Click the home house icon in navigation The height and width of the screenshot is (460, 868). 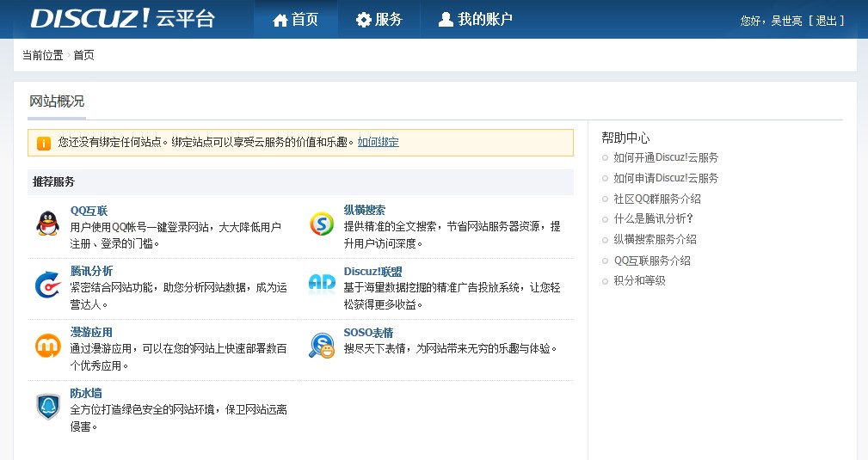coord(280,21)
